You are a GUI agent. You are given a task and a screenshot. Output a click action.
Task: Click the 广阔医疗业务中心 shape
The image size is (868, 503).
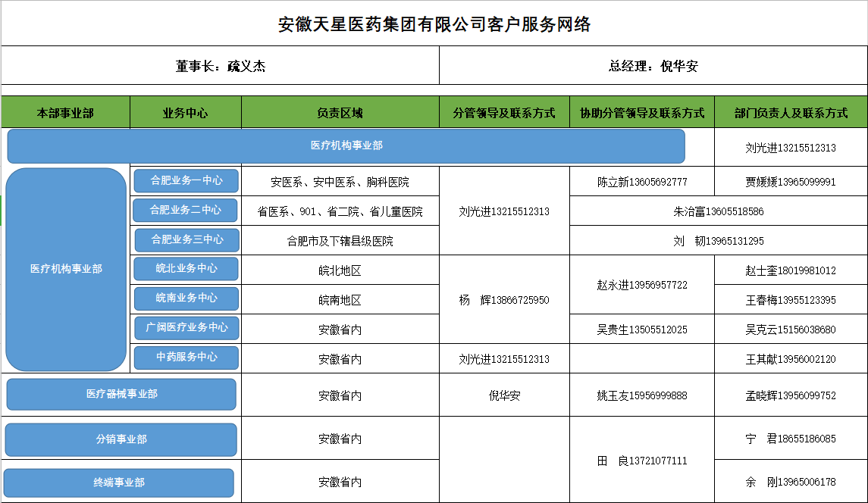click(187, 327)
